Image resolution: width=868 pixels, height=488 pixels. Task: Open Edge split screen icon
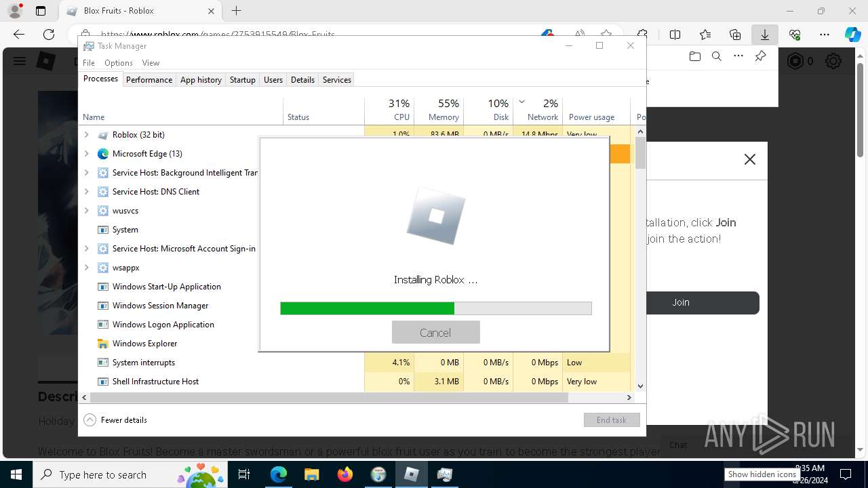pos(675,35)
